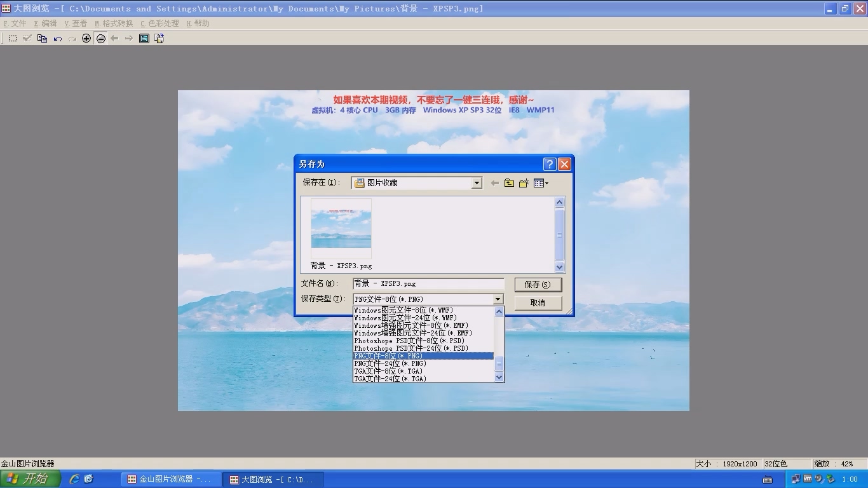Choose Photoshope PSD文件-8位 (*.PSD) format
The image size is (868, 488).
423,341
